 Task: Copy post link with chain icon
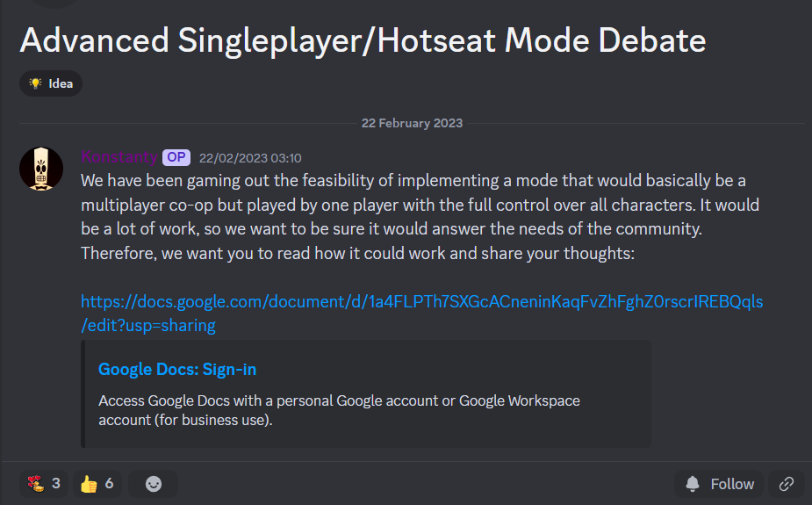787,484
